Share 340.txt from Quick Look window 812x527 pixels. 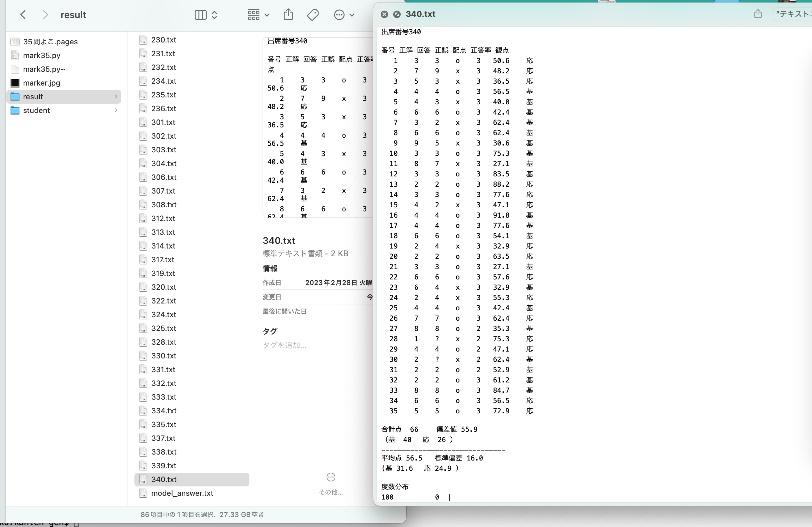[x=758, y=14]
